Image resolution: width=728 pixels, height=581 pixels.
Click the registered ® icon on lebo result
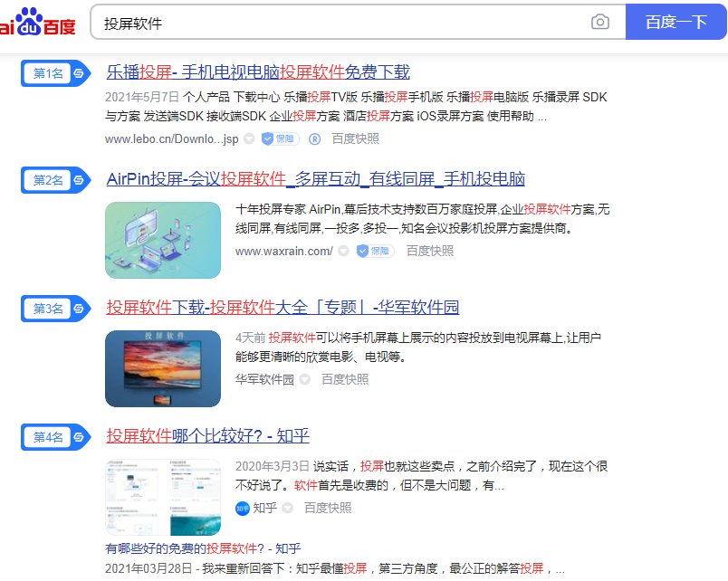point(314,139)
